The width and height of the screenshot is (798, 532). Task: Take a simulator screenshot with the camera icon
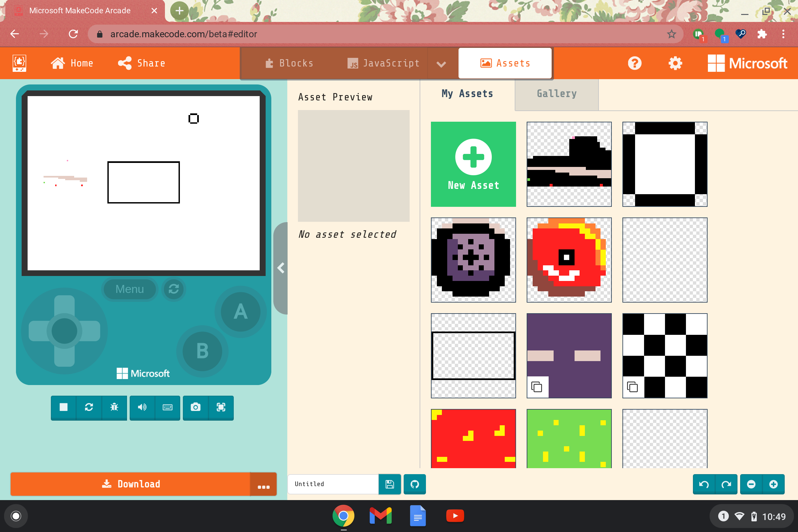(196, 407)
